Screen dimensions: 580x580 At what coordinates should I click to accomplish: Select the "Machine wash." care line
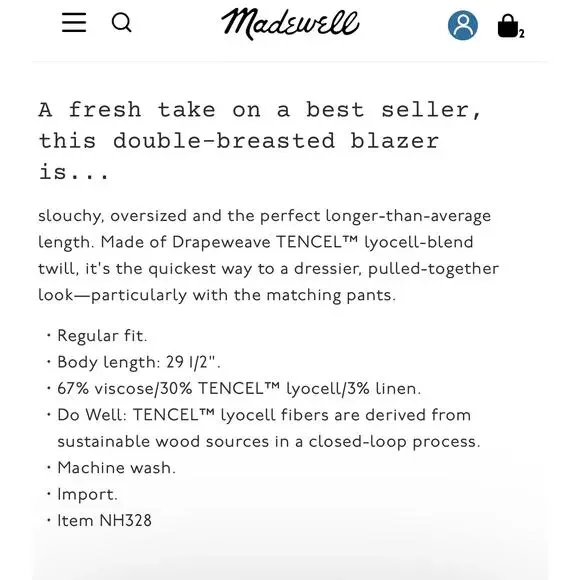(x=116, y=468)
